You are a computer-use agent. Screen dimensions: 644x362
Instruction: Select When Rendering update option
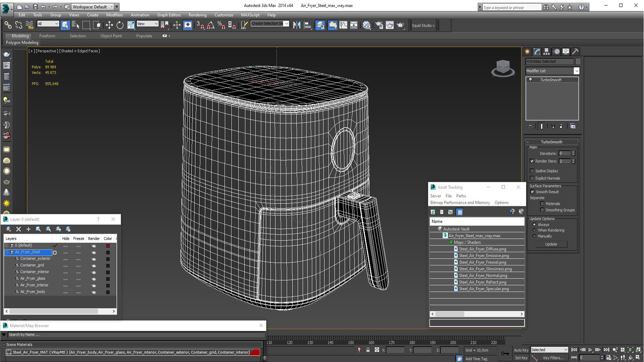tap(534, 230)
